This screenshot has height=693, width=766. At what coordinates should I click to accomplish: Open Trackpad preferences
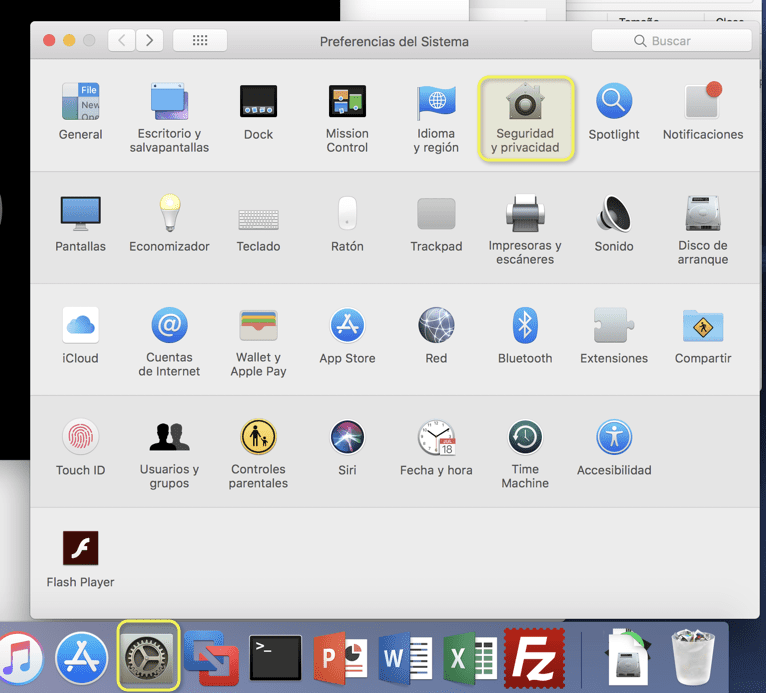[x=436, y=225]
